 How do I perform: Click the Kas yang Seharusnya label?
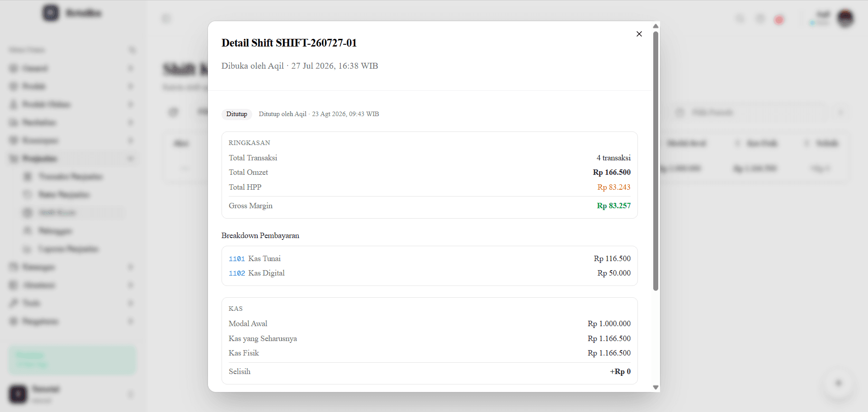(263, 338)
